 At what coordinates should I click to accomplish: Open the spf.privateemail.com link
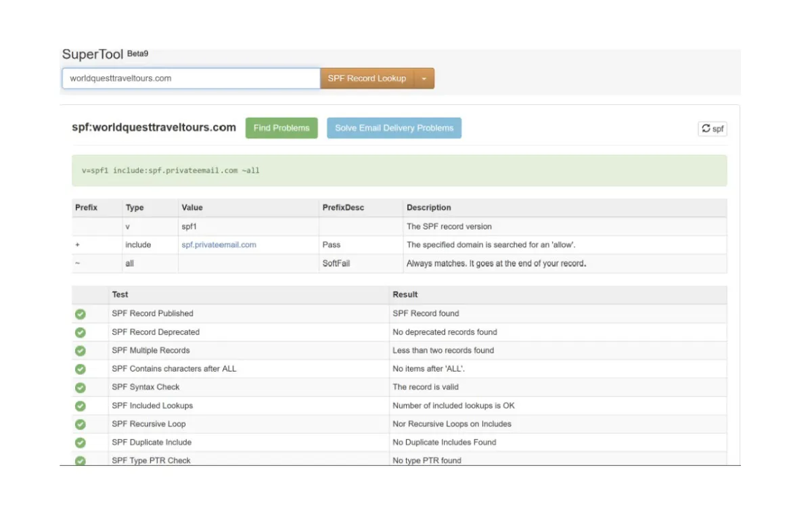(x=219, y=245)
